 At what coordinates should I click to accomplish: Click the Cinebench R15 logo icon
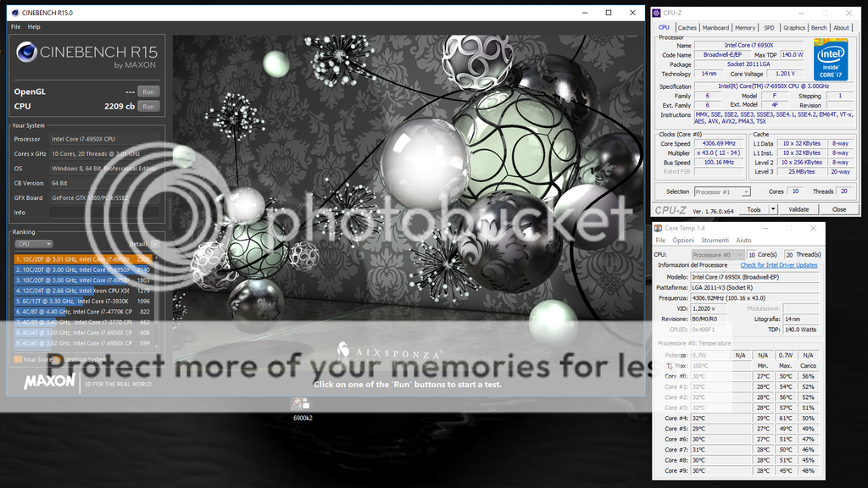pos(26,53)
